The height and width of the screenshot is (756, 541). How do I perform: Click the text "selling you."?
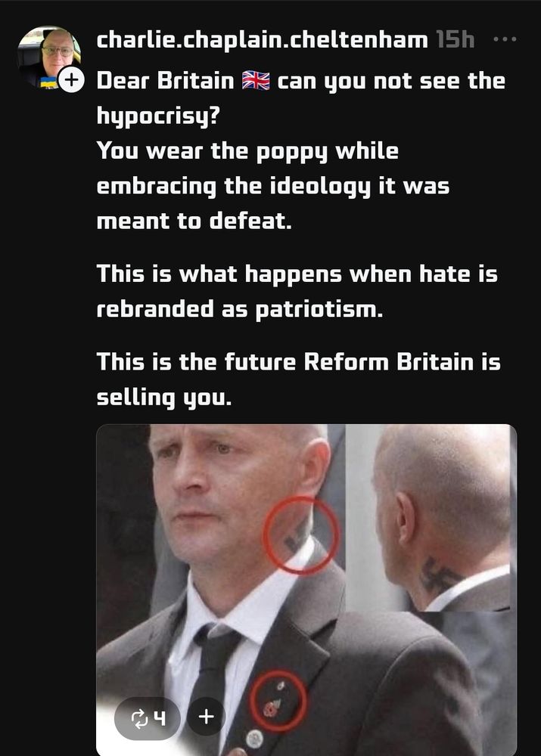coord(164,398)
